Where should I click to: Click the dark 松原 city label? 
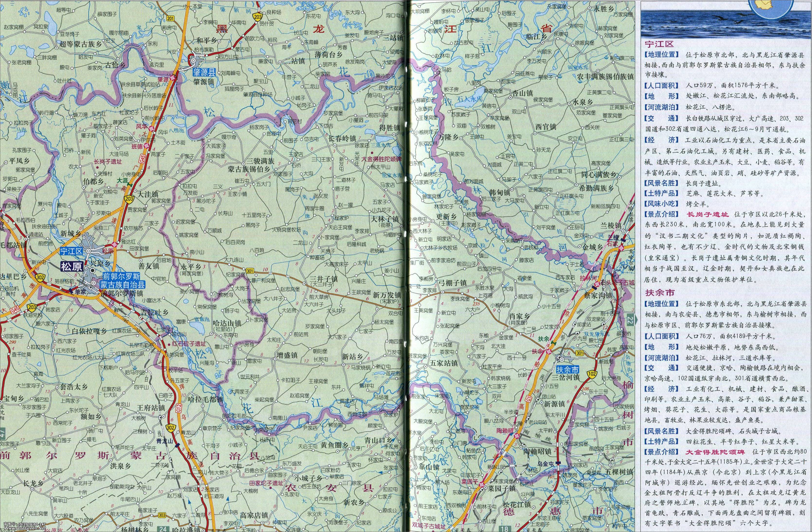point(72,266)
